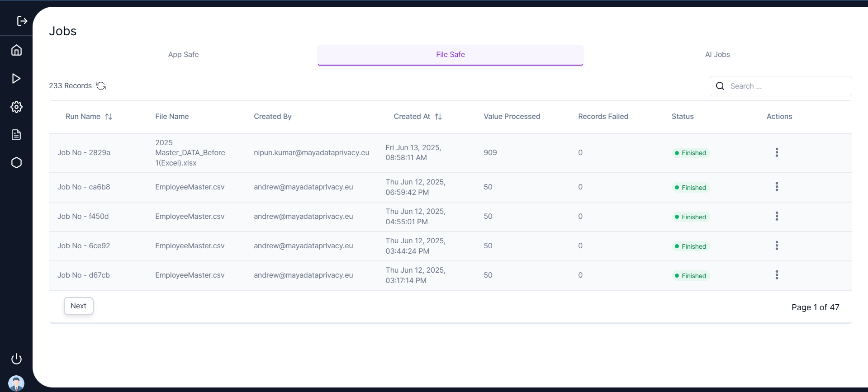868x392 pixels.
Task: Go to the Next page
Action: pos(78,306)
